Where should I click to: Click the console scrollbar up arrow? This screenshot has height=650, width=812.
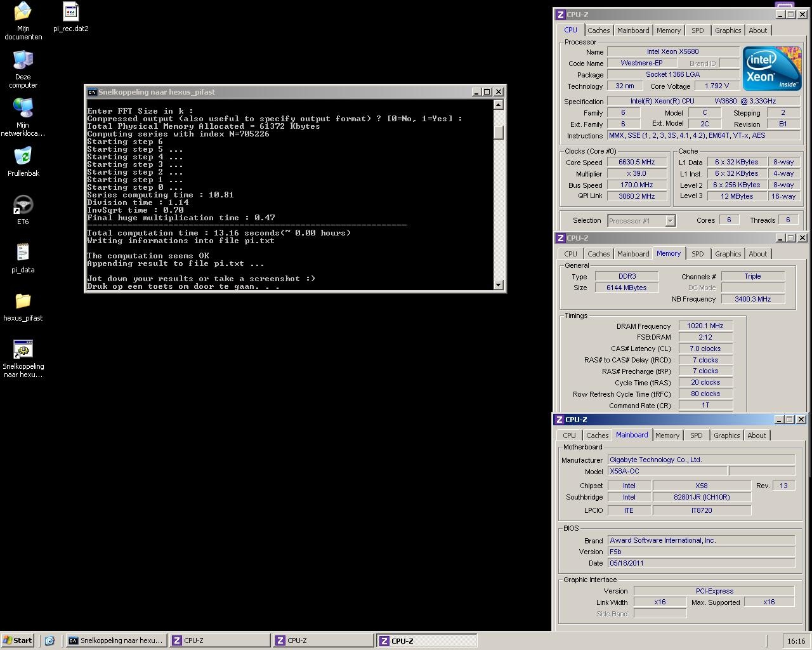tap(499, 105)
